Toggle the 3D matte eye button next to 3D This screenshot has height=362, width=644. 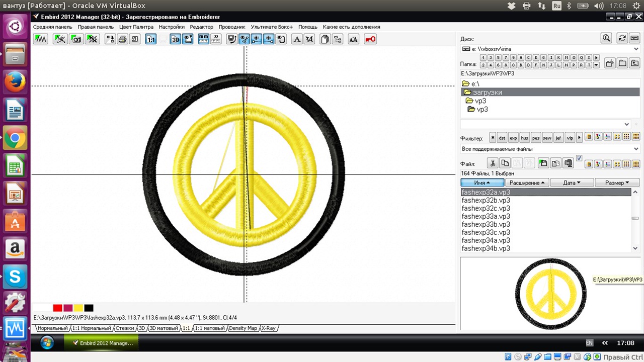(188, 39)
